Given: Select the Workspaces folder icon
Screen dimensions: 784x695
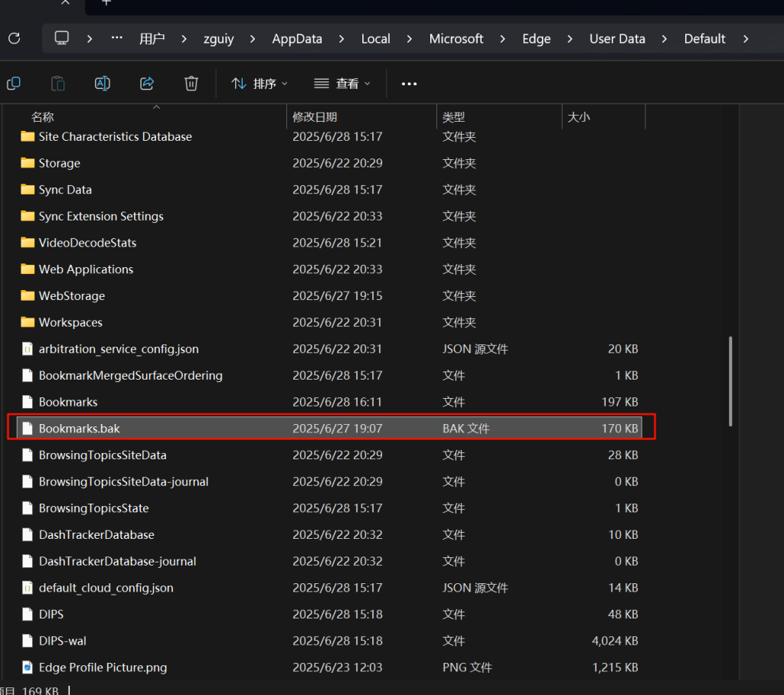Looking at the screenshot, I should point(28,322).
